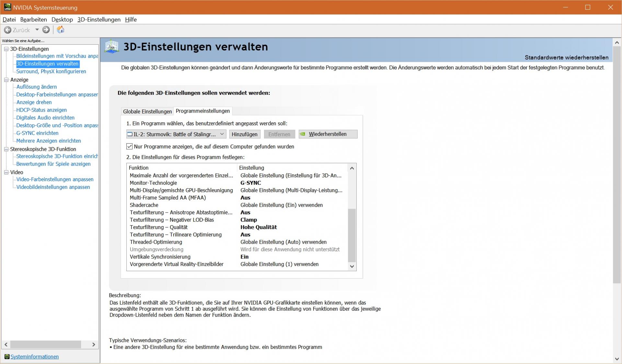Viewport: 622px width, 364px height.
Task: Open the 3D-Einstellungen menu
Action: click(x=99, y=19)
